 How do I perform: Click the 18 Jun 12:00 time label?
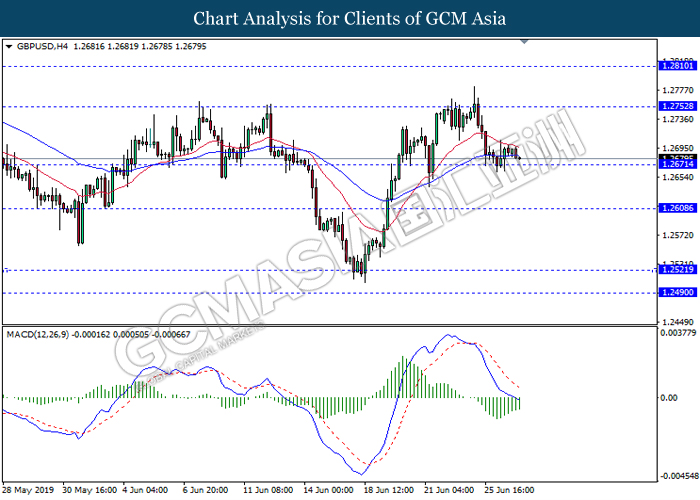(x=388, y=490)
